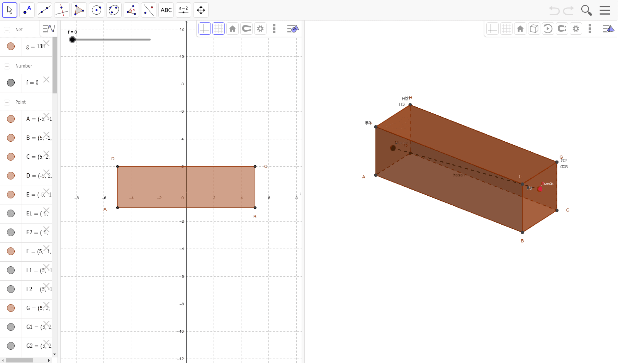Toggle visibility of net g
618x364 pixels.
tap(11, 46)
